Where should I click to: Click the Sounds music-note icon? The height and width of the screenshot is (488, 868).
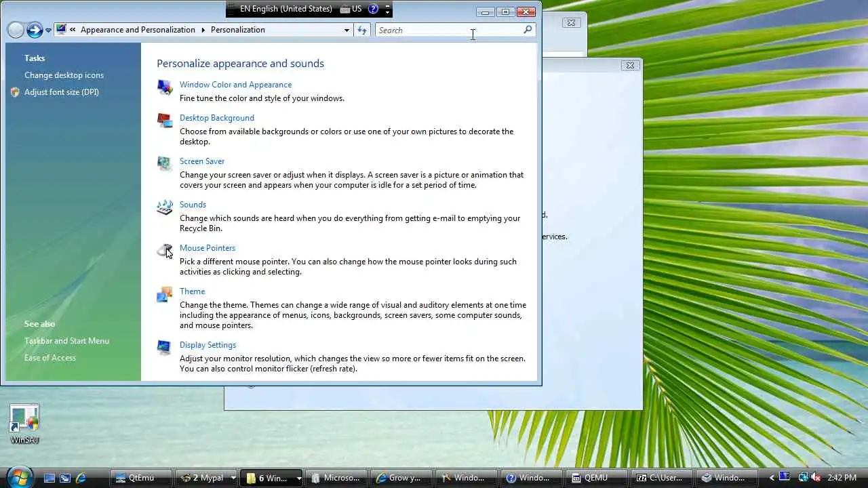click(165, 207)
